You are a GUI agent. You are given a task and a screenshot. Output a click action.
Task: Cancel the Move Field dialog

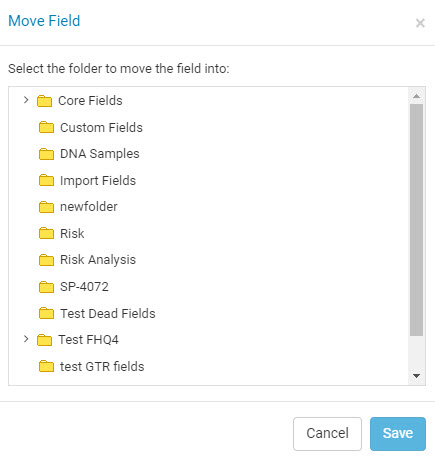point(327,434)
